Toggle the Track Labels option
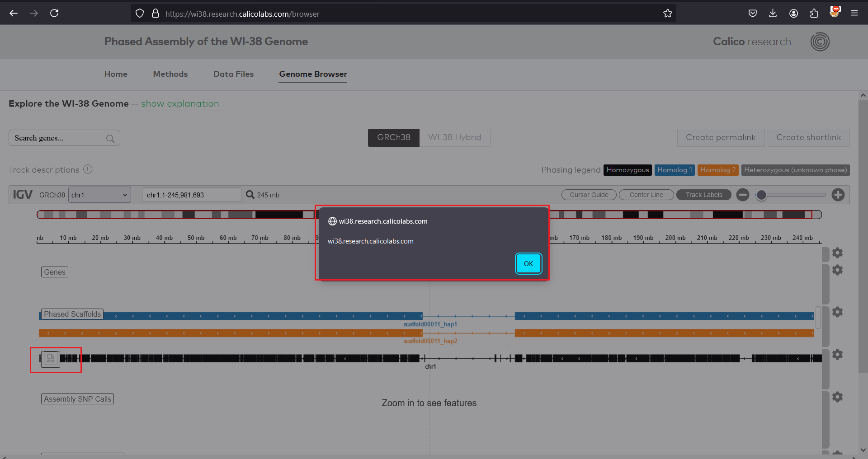 pos(704,195)
